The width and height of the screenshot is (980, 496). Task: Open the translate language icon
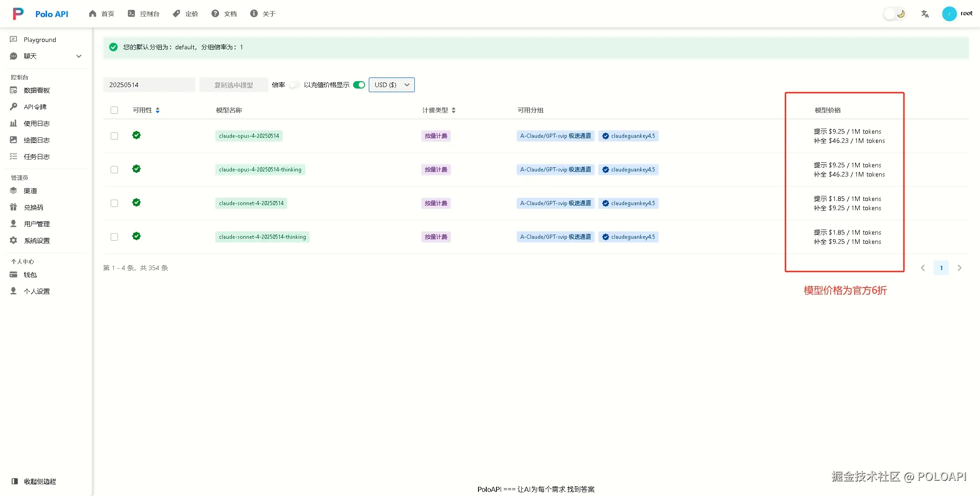[925, 14]
